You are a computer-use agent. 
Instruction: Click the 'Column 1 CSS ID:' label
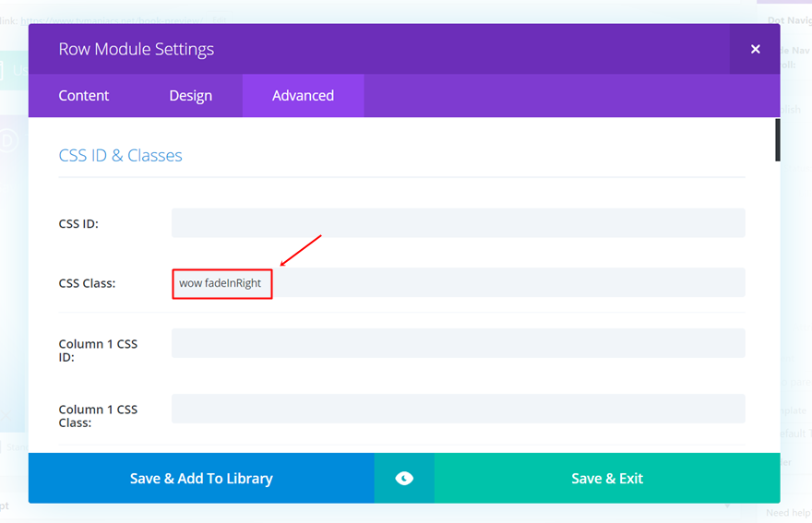pos(98,350)
